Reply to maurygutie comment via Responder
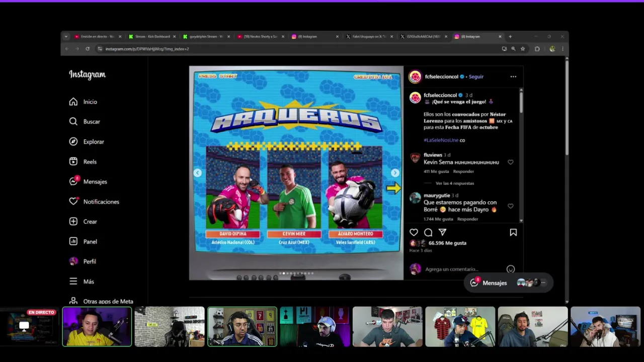The height and width of the screenshot is (362, 644). pos(467,219)
